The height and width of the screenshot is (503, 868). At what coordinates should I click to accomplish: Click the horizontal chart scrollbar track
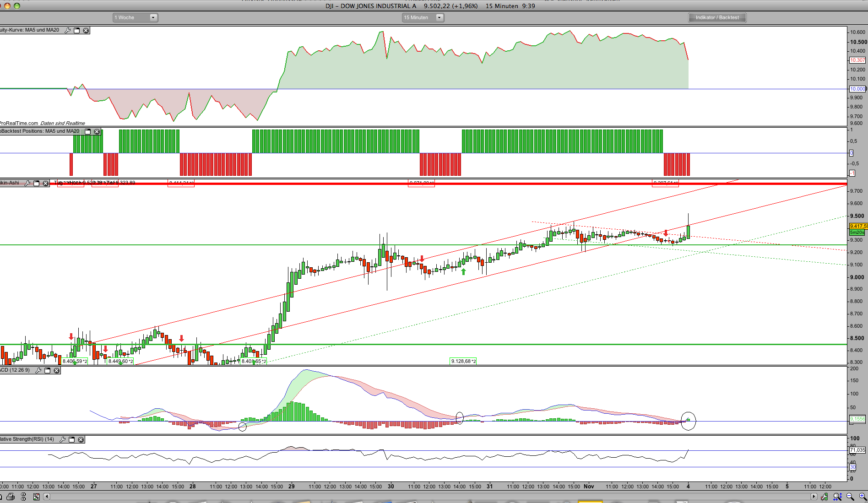(430, 497)
